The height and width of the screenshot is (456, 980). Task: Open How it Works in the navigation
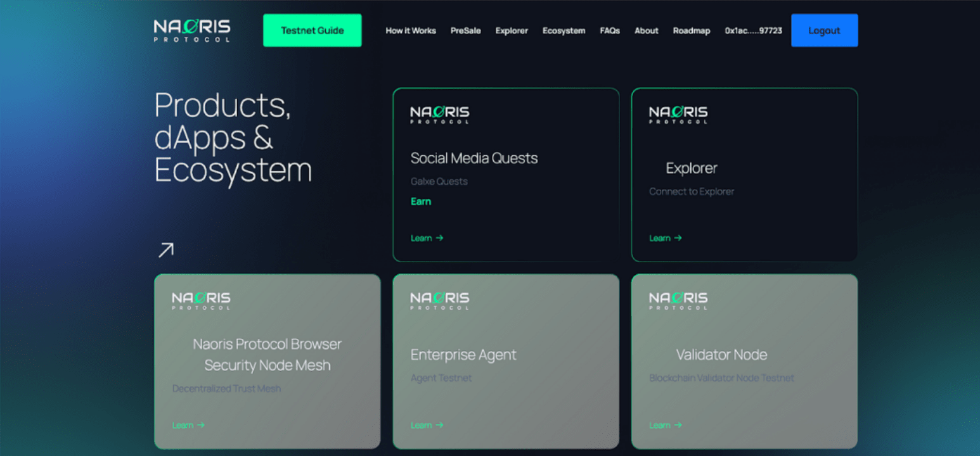click(411, 30)
